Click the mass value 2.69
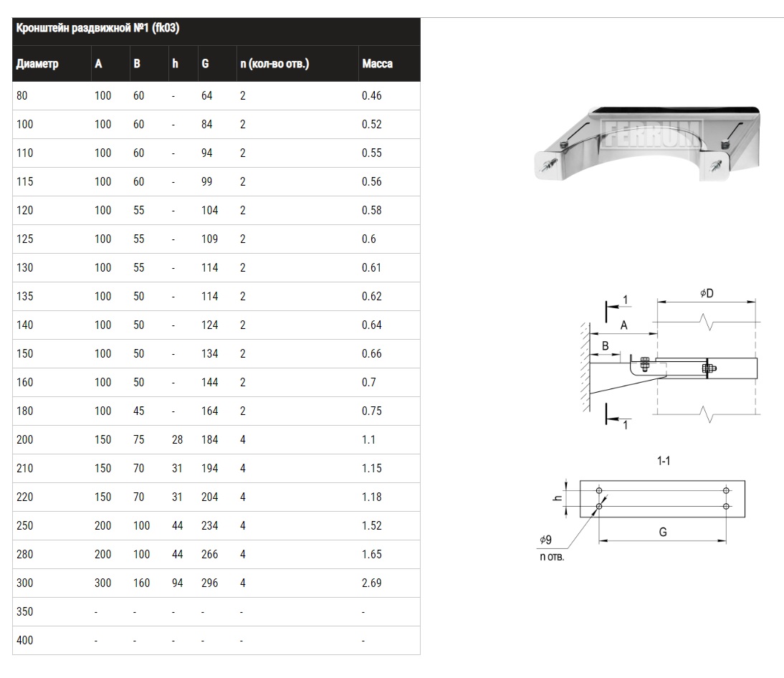The image size is (784, 678). tap(372, 583)
